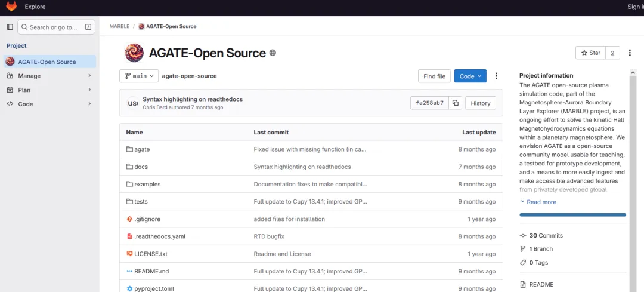
Task: Open the main branch dropdown
Action: [139, 76]
